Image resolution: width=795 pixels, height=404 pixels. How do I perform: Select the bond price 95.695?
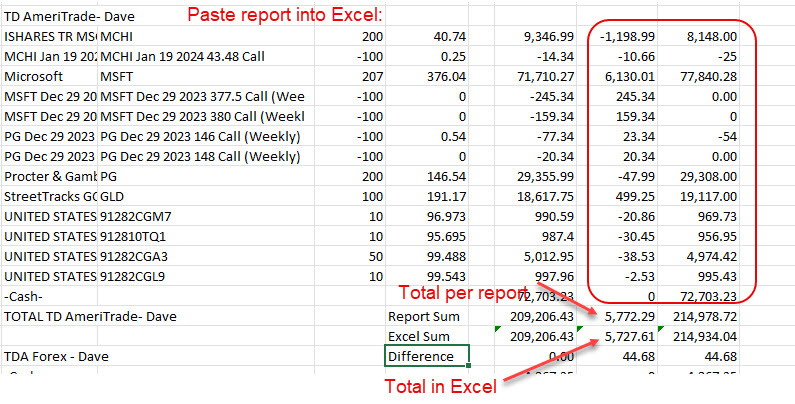pyautogui.click(x=427, y=237)
